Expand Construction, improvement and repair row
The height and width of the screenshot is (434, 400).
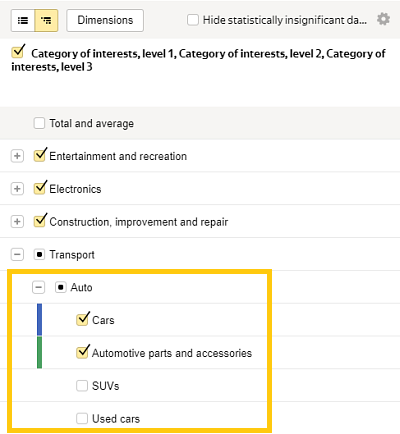(x=17, y=222)
